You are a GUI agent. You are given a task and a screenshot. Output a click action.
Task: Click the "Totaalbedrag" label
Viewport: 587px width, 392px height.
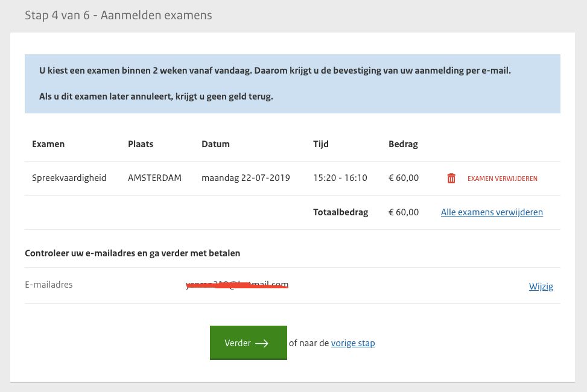(340, 212)
